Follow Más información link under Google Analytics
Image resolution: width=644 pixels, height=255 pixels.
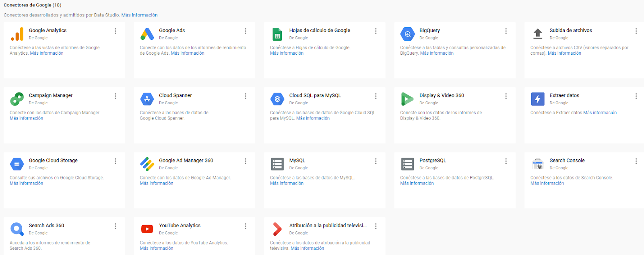(47, 53)
